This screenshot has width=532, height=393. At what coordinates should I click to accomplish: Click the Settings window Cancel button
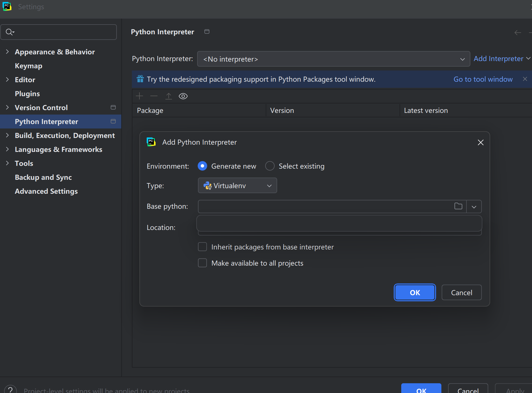click(x=468, y=389)
